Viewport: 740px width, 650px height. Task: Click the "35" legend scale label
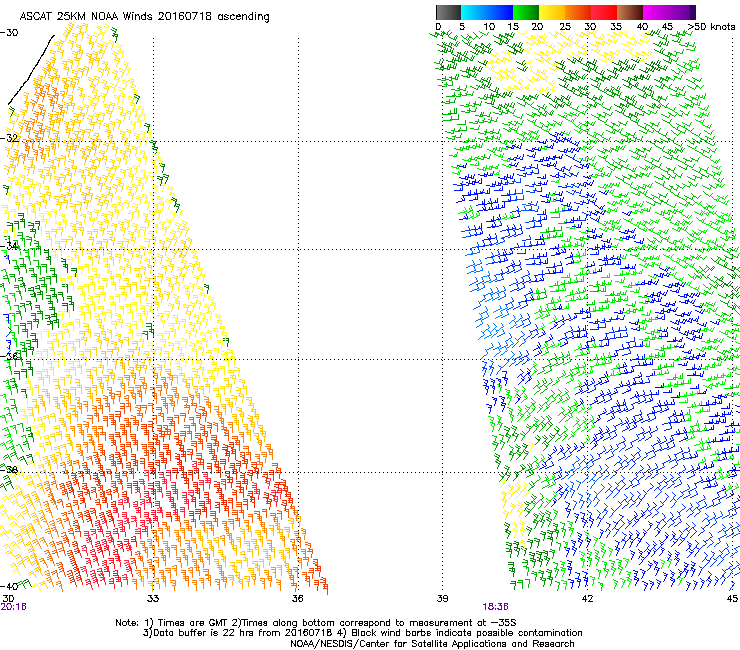[x=616, y=27]
